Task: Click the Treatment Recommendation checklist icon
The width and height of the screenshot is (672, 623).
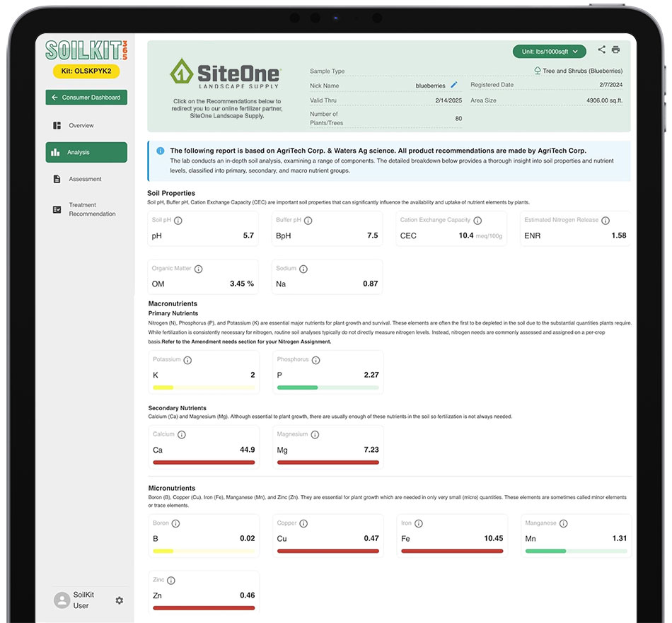Action: click(57, 209)
